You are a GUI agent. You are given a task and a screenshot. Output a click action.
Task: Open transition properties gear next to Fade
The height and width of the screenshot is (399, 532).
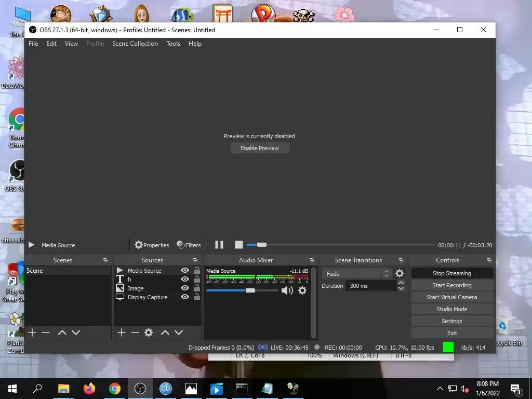[400, 273]
